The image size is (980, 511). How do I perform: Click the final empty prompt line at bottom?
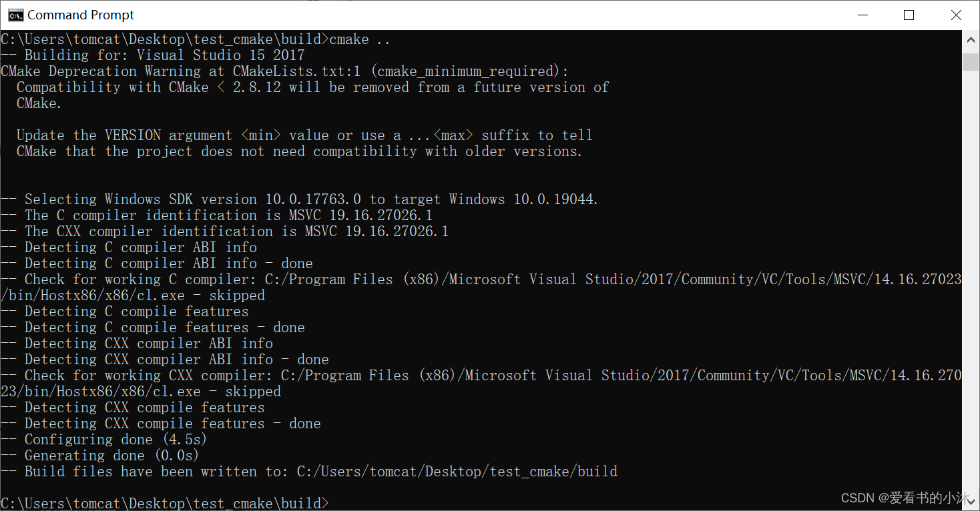coord(166,503)
